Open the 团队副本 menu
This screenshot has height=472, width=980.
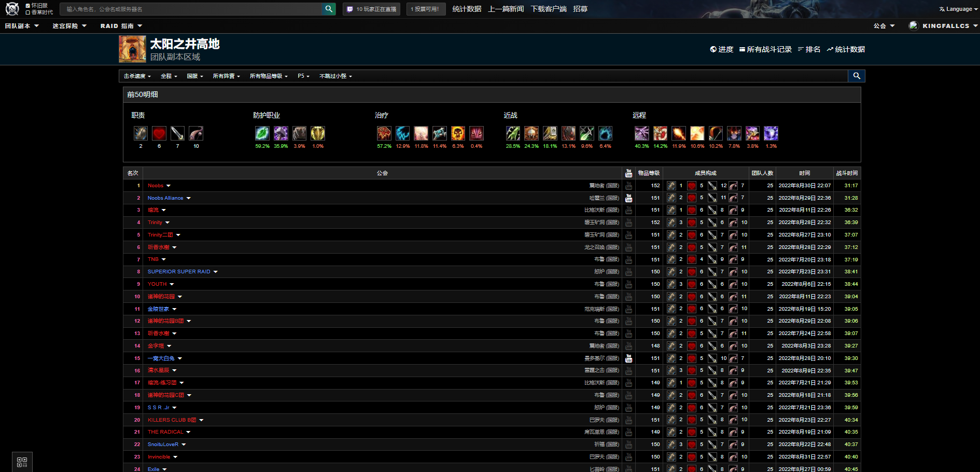[22, 26]
